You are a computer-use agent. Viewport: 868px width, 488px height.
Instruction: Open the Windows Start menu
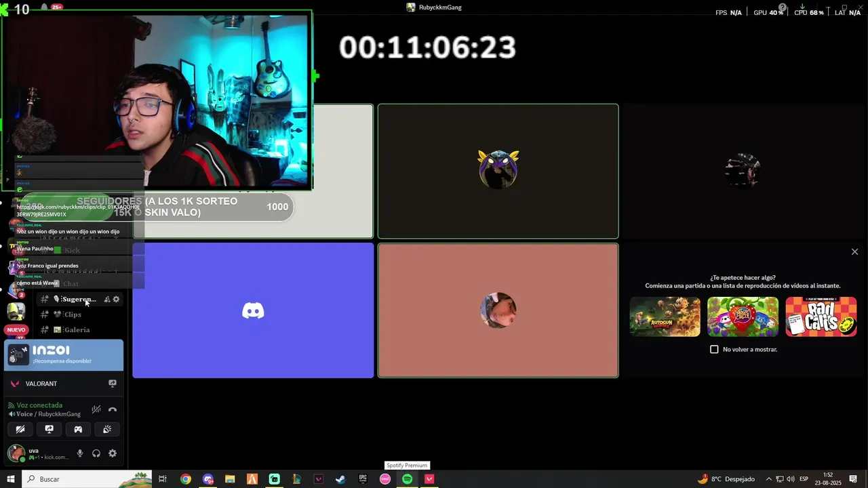click(11, 479)
